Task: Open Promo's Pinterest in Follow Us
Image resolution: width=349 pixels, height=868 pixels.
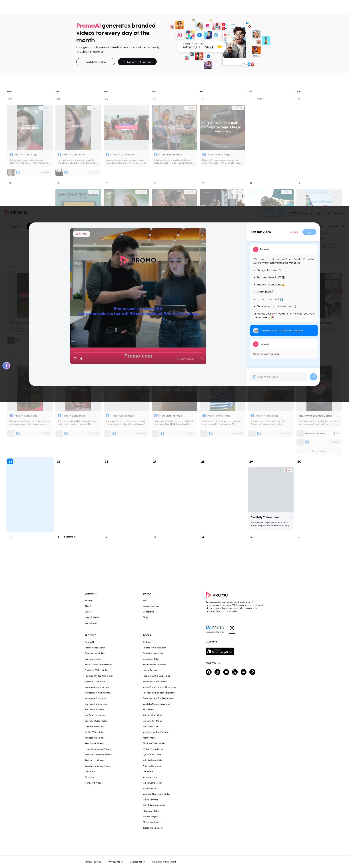Action: tap(252, 672)
